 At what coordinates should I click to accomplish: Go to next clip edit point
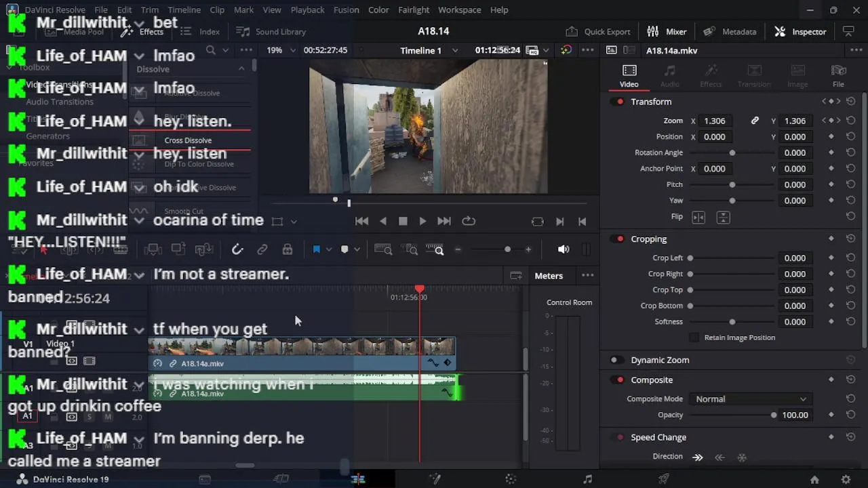coord(560,221)
